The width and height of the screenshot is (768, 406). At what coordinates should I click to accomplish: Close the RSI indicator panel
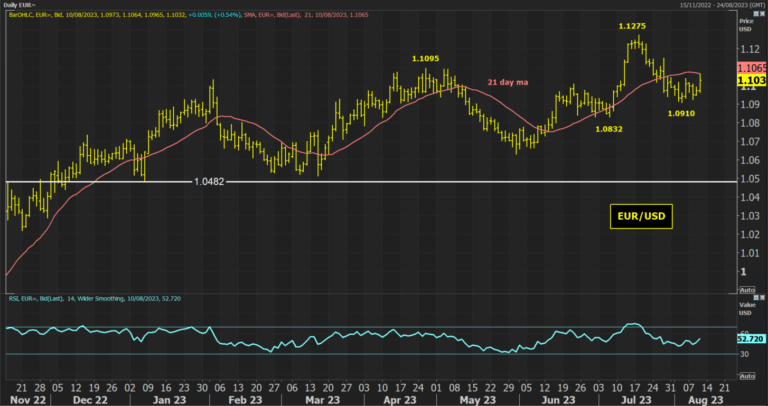(x=762, y=298)
